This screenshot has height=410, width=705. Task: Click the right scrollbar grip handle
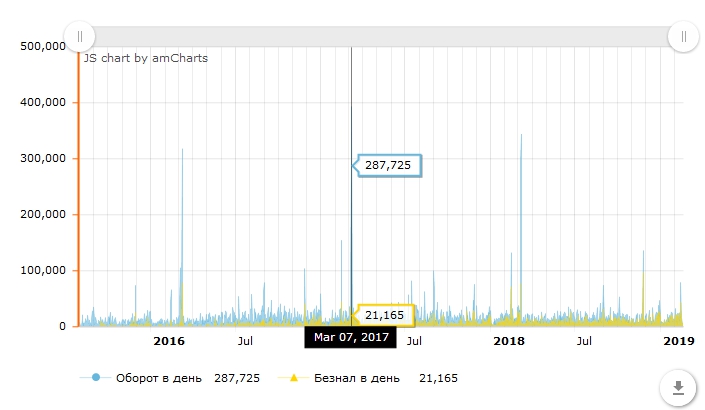tap(684, 36)
